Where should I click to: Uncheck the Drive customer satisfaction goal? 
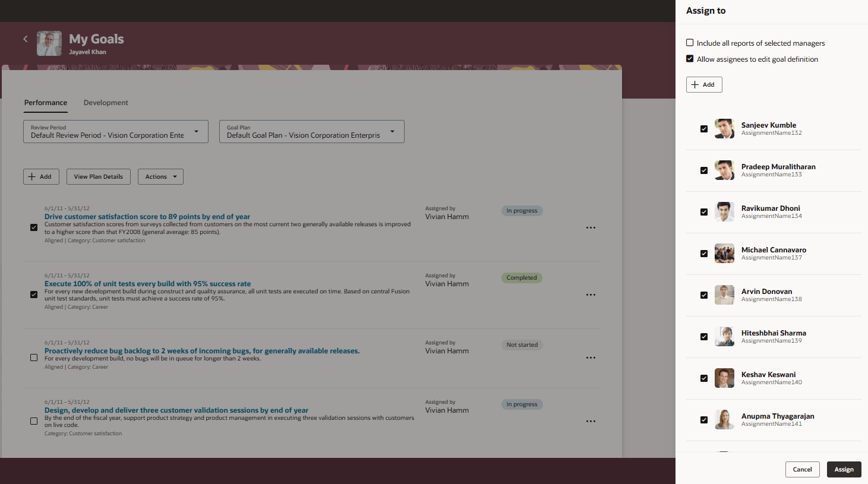[x=34, y=227]
